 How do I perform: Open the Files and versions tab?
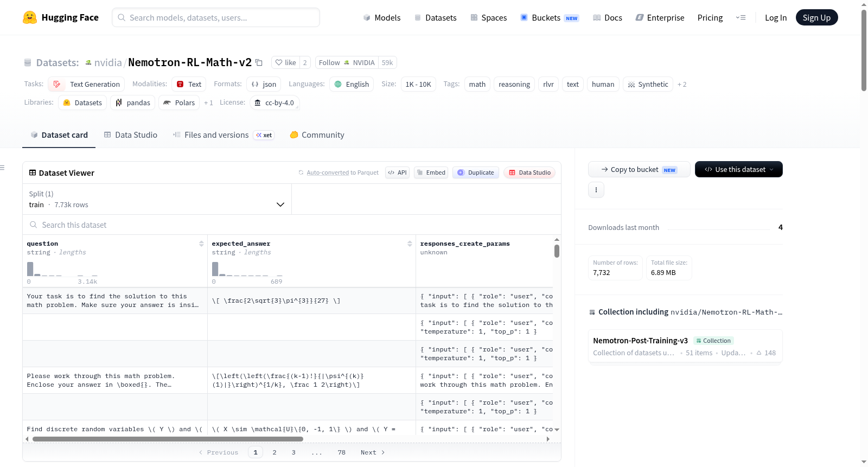(224, 135)
